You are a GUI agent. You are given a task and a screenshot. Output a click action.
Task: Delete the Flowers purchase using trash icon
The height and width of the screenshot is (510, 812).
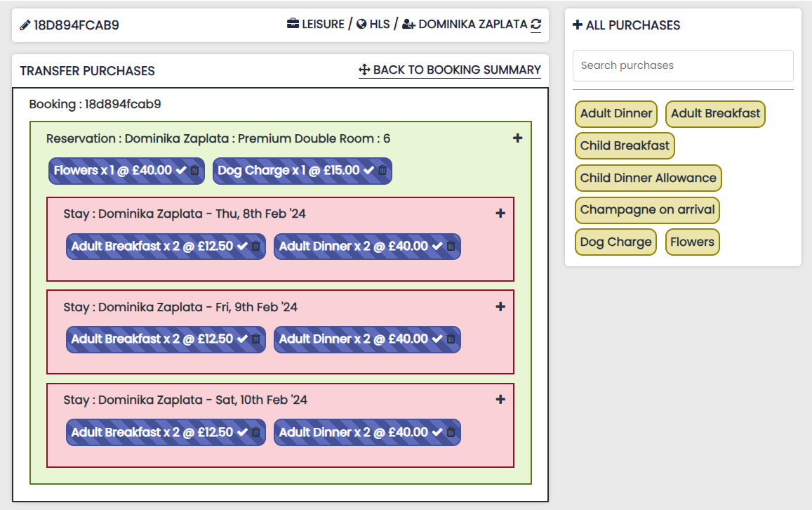tap(194, 171)
